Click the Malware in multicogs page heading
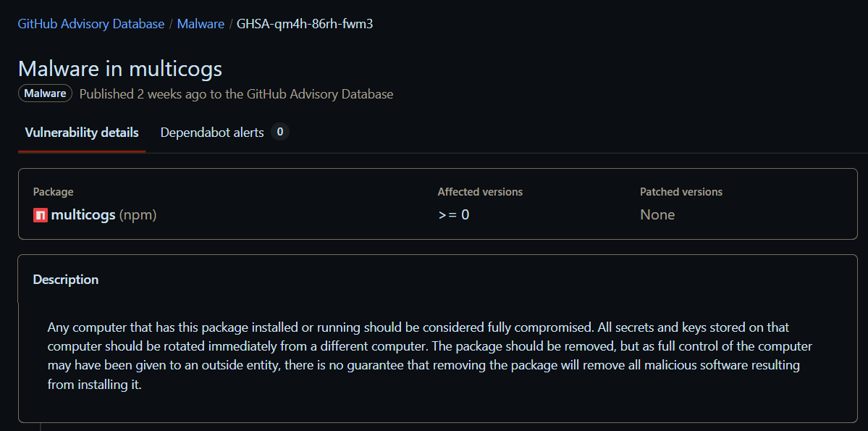Viewport: 868px width, 431px height. point(120,69)
